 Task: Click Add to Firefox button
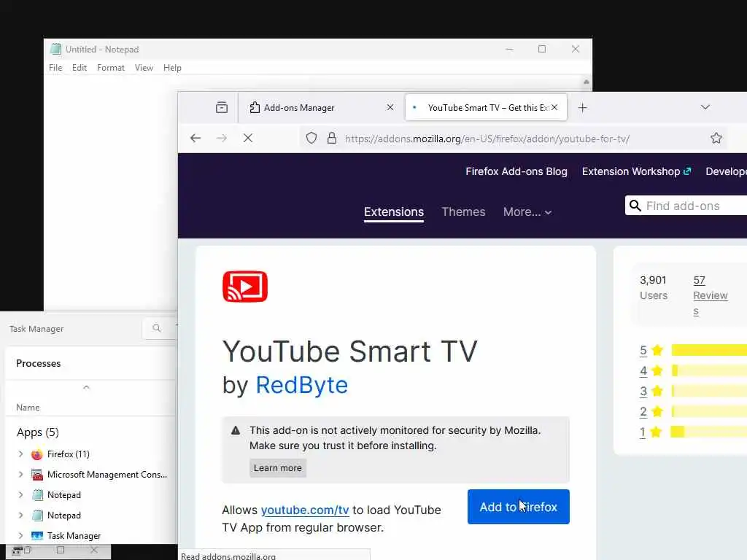click(519, 507)
